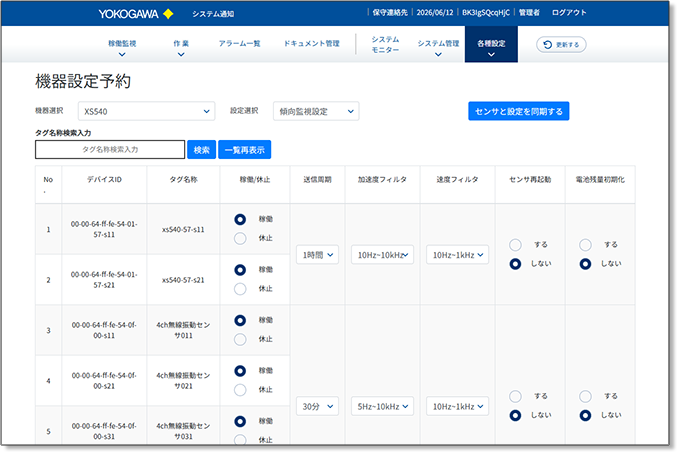Open the 機器選択 XS540 dropdown
The height and width of the screenshot is (452, 677).
click(146, 111)
